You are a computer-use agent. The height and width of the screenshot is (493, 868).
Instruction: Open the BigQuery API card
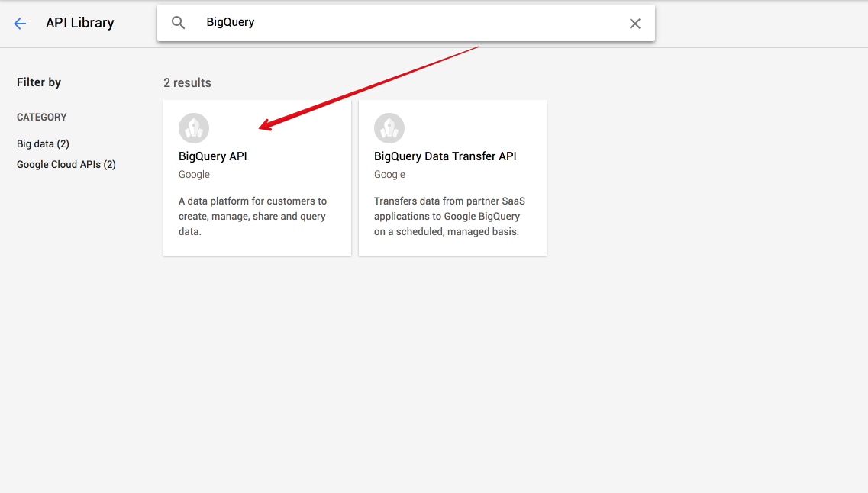click(x=257, y=178)
